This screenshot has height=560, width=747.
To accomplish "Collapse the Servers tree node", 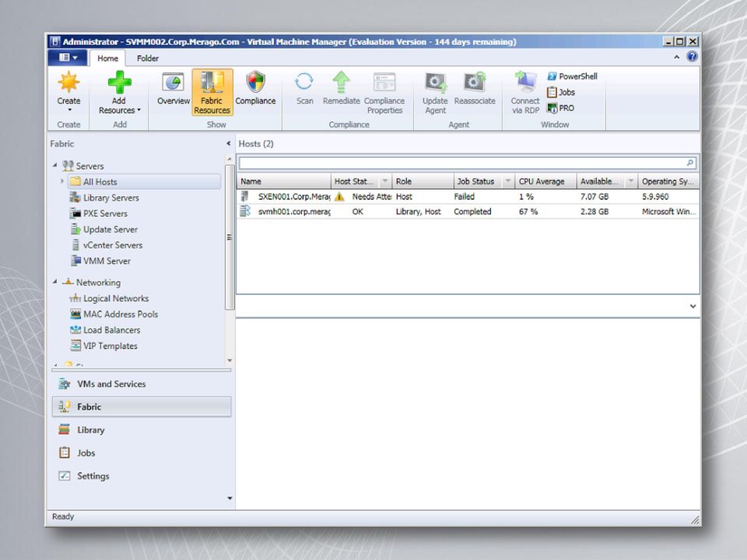I will [x=54, y=165].
